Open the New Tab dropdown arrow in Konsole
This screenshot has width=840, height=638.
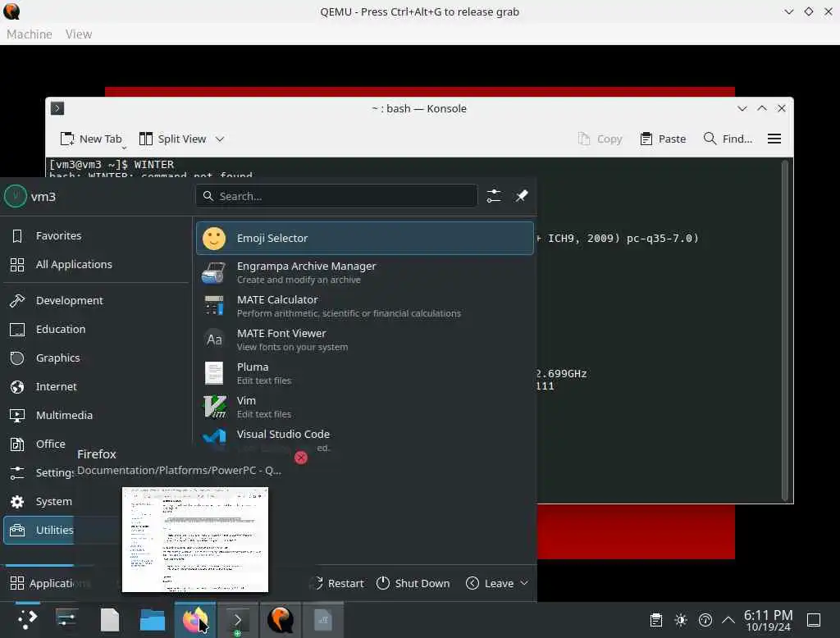124,147
